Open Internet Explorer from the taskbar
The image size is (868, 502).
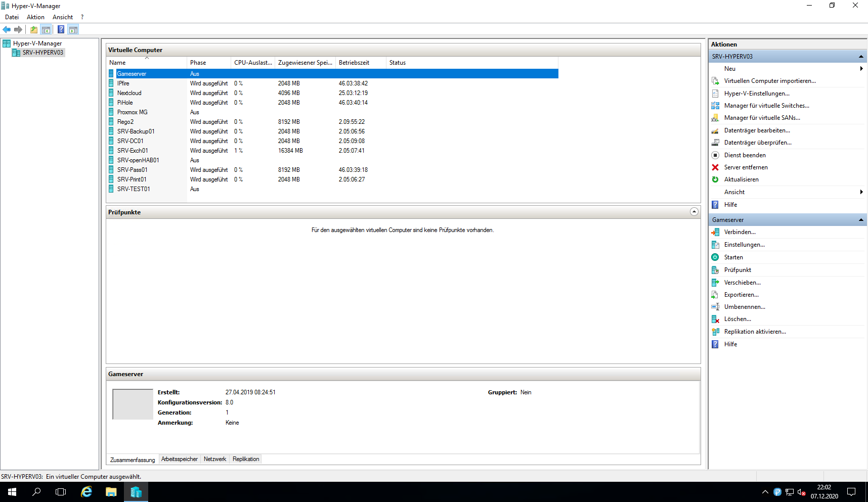coord(86,492)
